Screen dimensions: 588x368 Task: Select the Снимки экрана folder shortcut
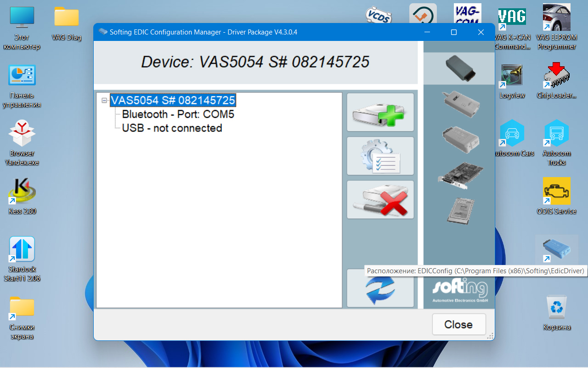tap(22, 318)
